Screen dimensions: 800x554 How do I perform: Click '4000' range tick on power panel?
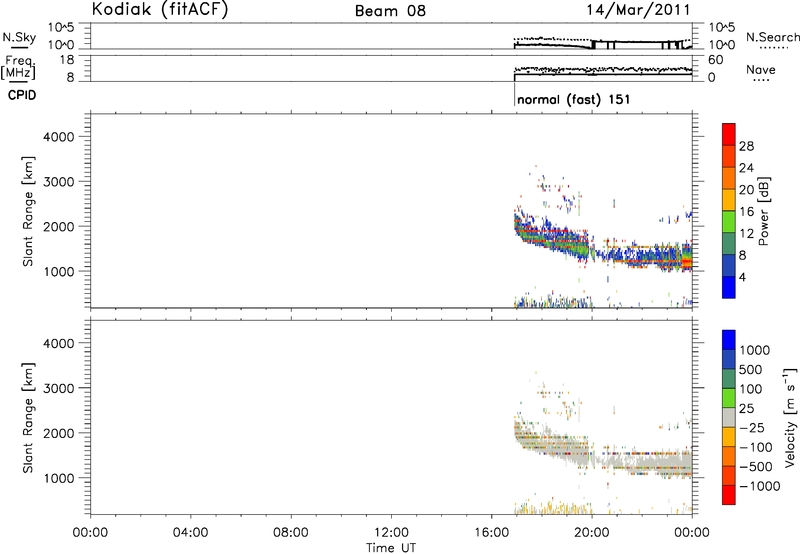(59, 137)
